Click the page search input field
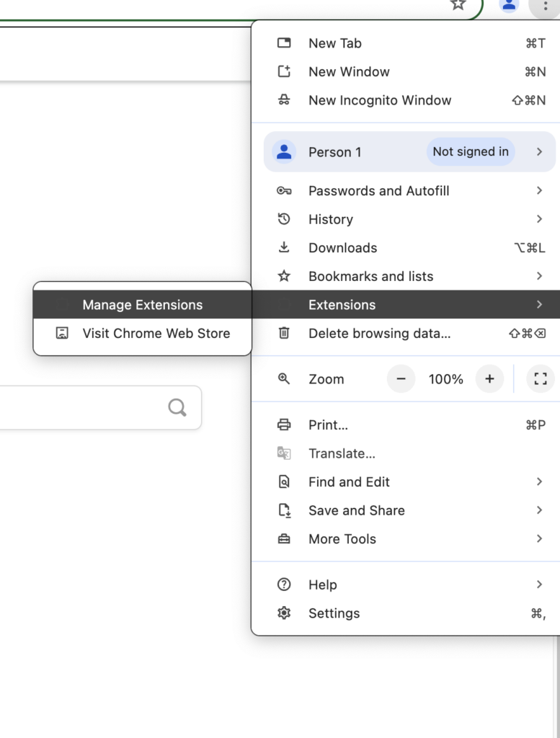This screenshot has height=738, width=560. pos(100,408)
